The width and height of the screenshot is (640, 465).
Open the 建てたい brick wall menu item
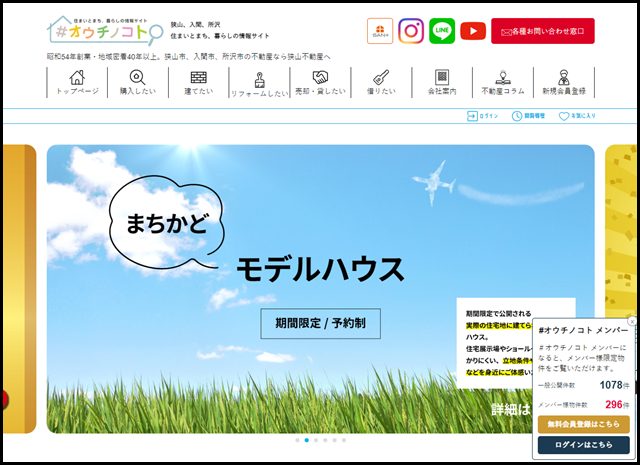click(198, 82)
